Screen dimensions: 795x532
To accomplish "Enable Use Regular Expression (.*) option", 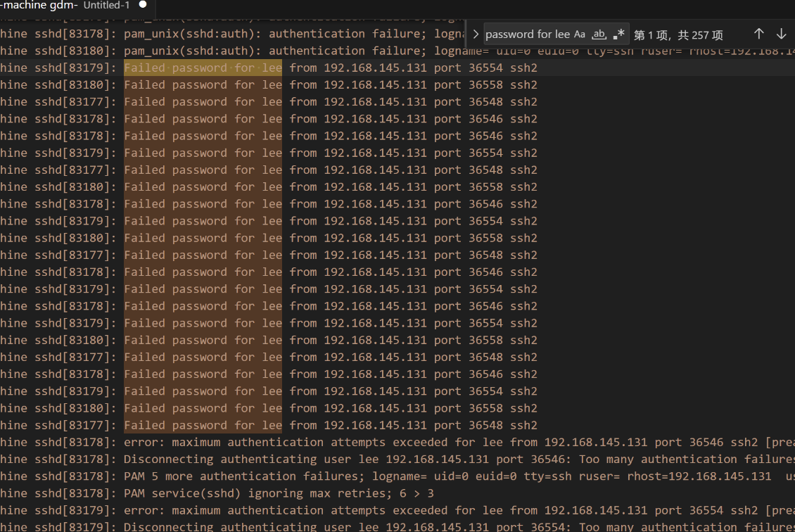I will pyautogui.click(x=619, y=34).
